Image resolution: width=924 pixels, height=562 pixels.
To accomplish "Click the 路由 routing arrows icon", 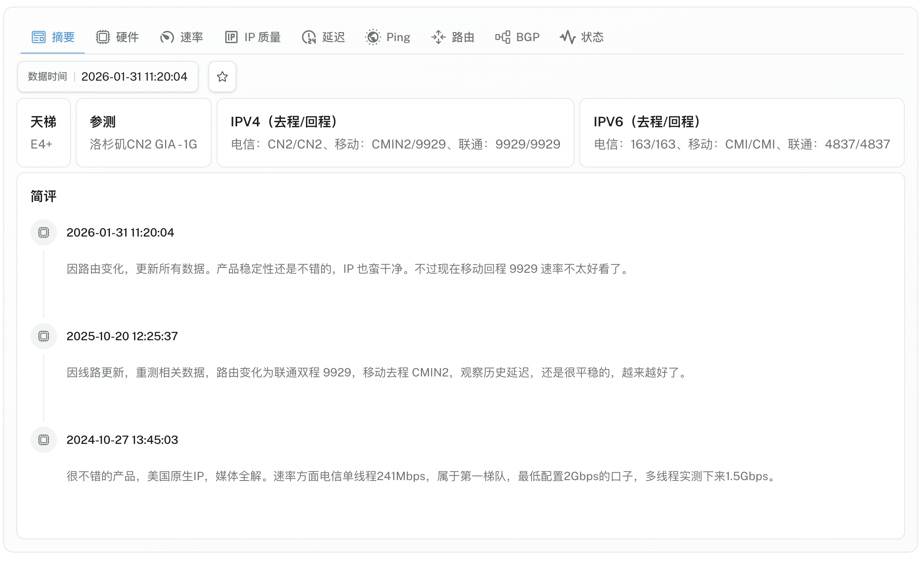I will point(438,37).
